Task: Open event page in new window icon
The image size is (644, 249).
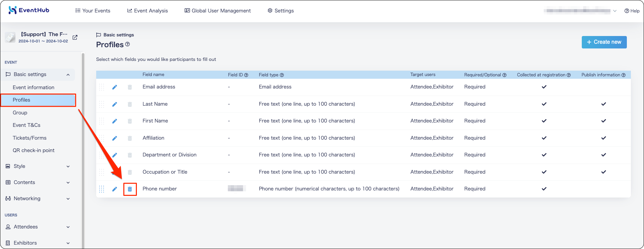Action: pyautogui.click(x=75, y=37)
